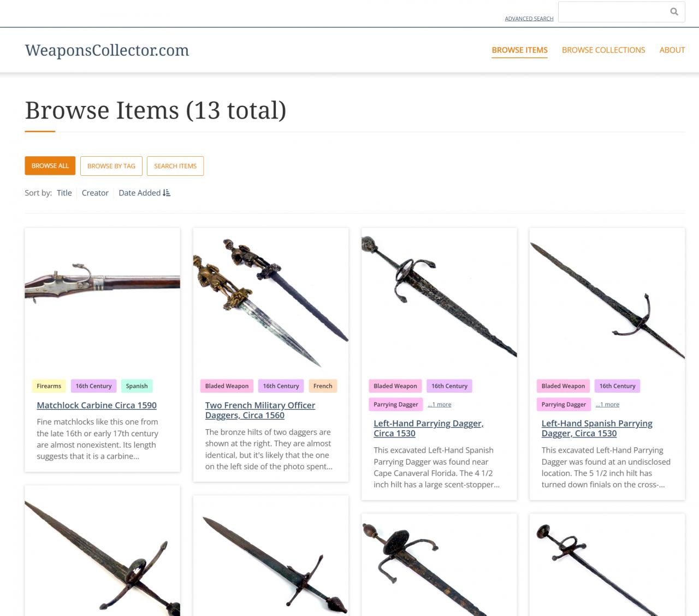Click the search magnifier icon
The height and width of the screenshot is (616, 699).
[674, 11]
